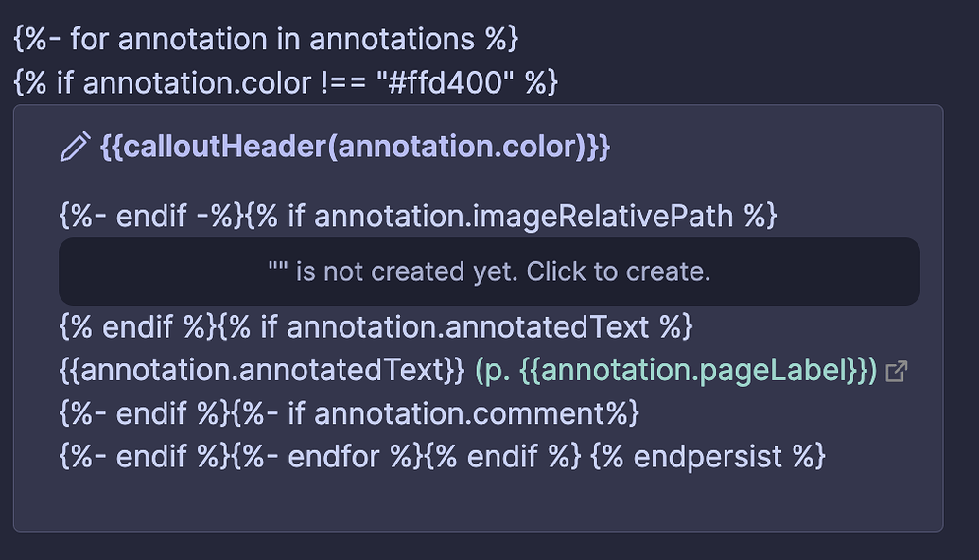Click the {% endif %} tag before endpersist
Screen dimensions: 979x560
click(x=502, y=456)
